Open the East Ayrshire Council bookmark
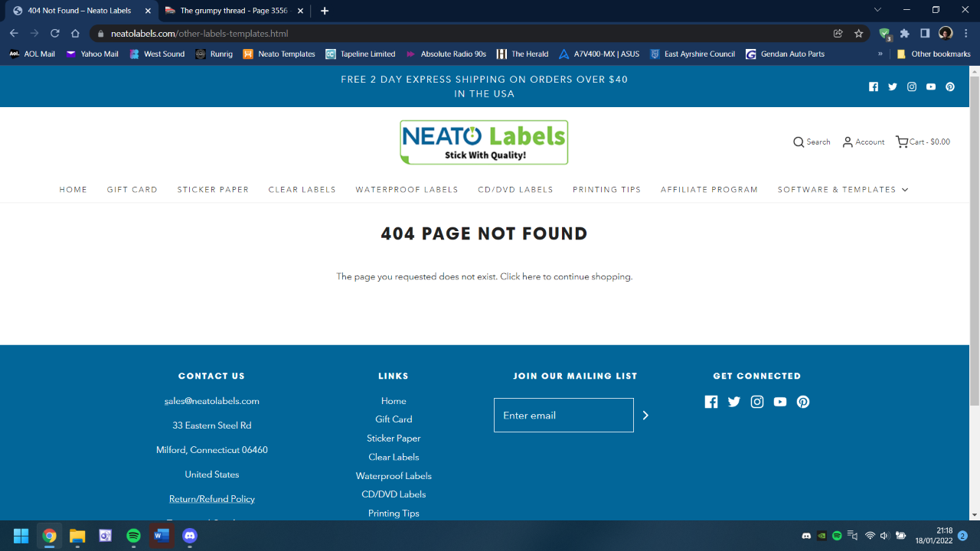 tap(693, 54)
